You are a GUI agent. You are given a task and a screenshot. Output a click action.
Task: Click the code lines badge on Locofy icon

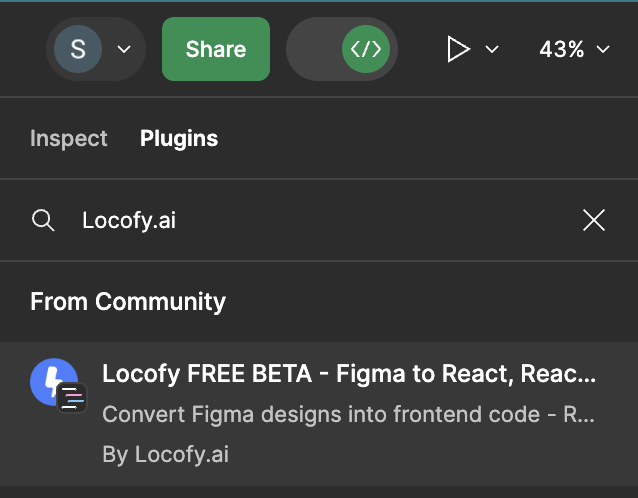click(72, 398)
